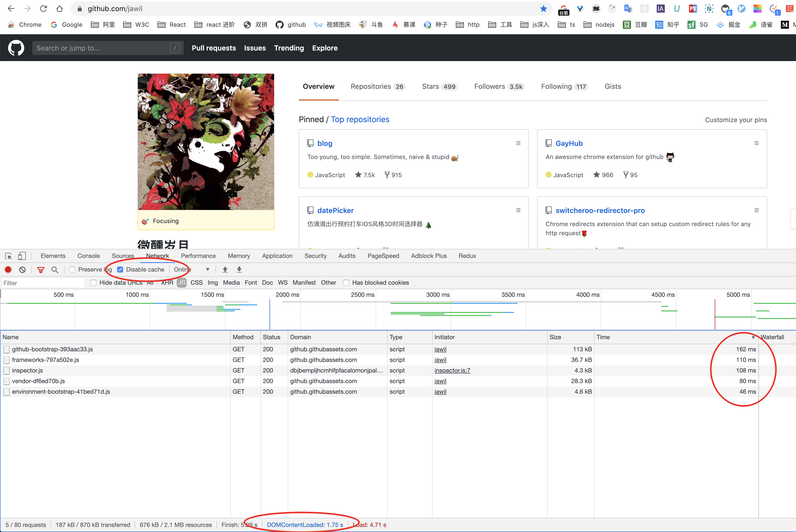
Task: Open the IA extension icon
Action: click(x=660, y=9)
